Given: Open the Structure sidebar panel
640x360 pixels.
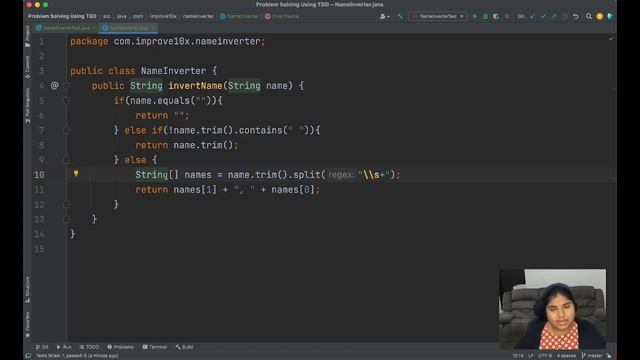Looking at the screenshot, I should [27, 290].
